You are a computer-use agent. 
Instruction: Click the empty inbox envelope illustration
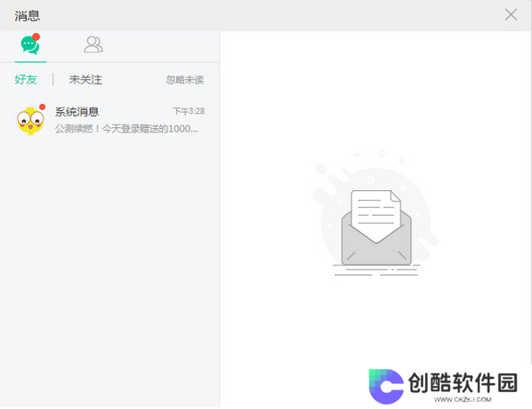(x=375, y=213)
